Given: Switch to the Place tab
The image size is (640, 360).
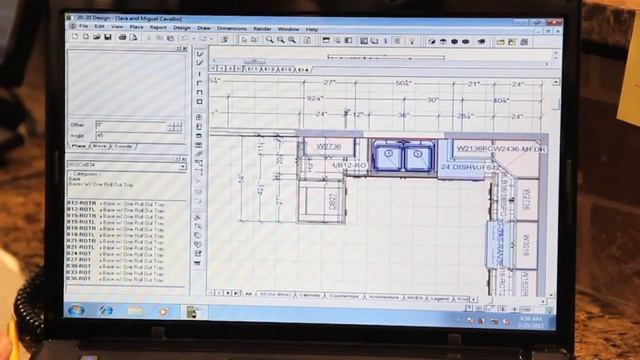Looking at the screenshot, I should (78, 146).
